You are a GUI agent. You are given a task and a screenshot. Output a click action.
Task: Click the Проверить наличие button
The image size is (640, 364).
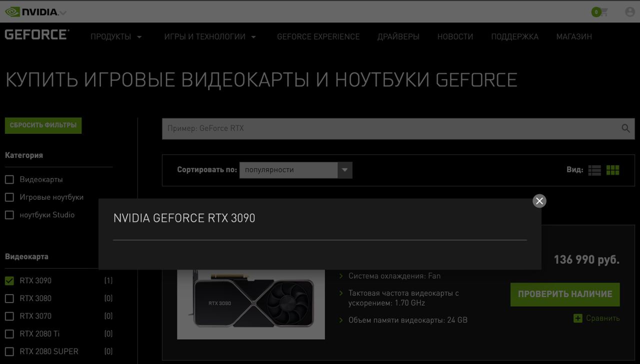565,294
